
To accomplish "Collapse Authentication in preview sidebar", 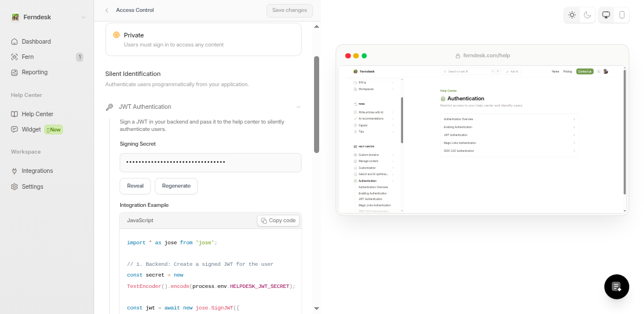I will [393, 181].
